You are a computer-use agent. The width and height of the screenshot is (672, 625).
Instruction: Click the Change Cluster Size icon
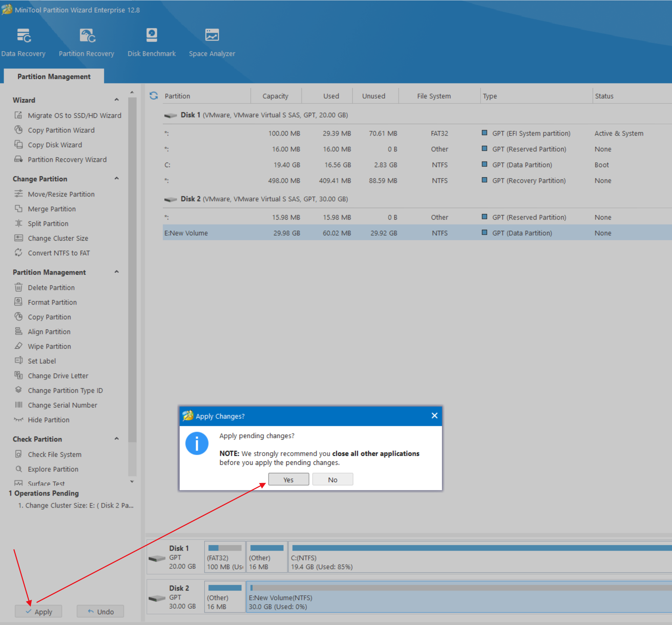coord(18,238)
